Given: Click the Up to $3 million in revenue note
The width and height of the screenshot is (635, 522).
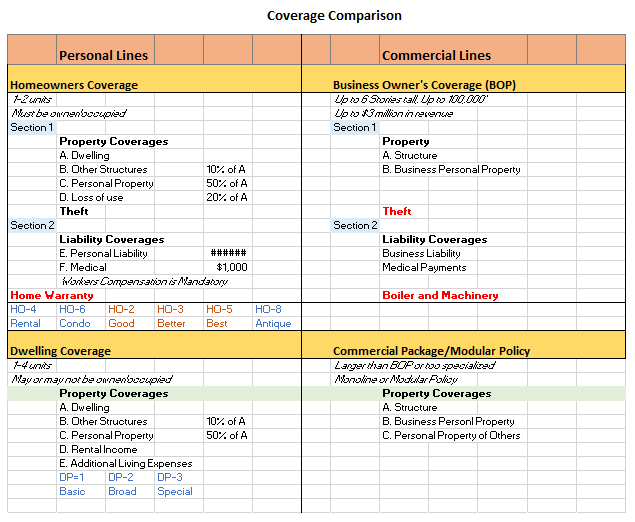Looking at the screenshot, I should [393, 113].
